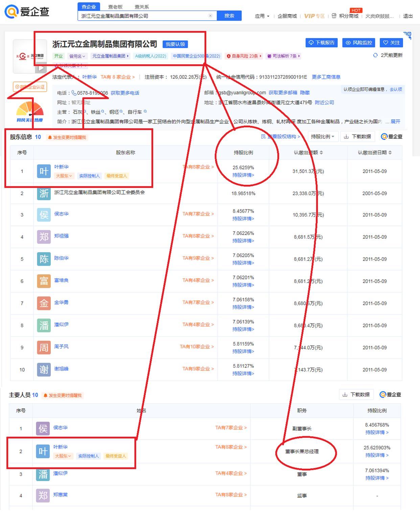This screenshot has height=514, width=420.
Task: Click 去认领 link in notice bar
Action: pos(396,89)
